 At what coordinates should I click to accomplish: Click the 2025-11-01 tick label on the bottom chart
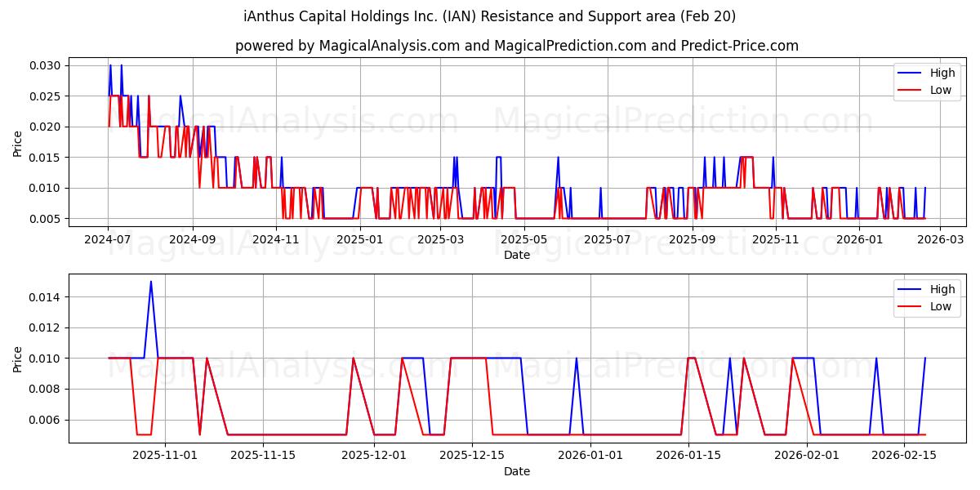coord(165,456)
